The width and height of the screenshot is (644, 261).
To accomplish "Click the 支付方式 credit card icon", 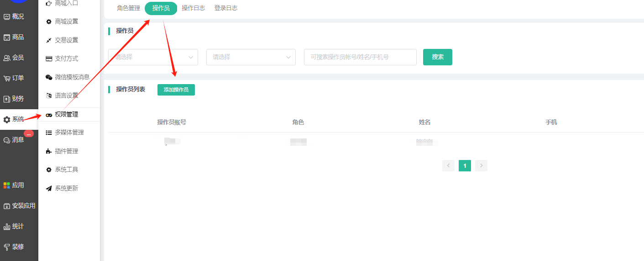I will (x=49, y=59).
